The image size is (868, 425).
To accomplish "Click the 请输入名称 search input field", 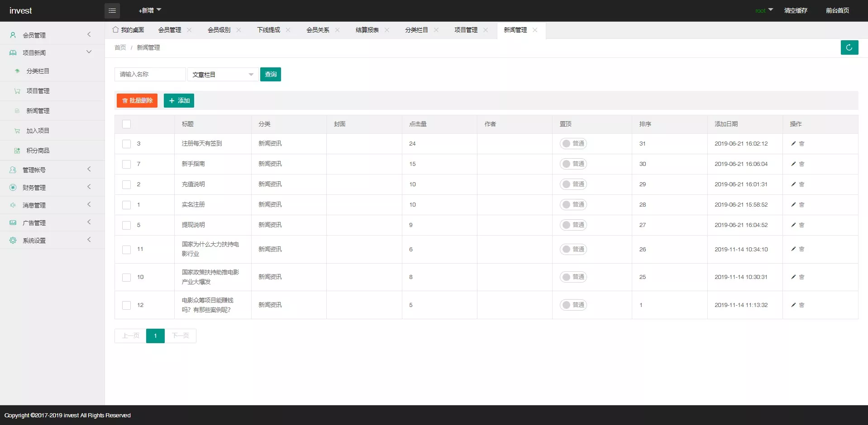I will click(x=150, y=75).
